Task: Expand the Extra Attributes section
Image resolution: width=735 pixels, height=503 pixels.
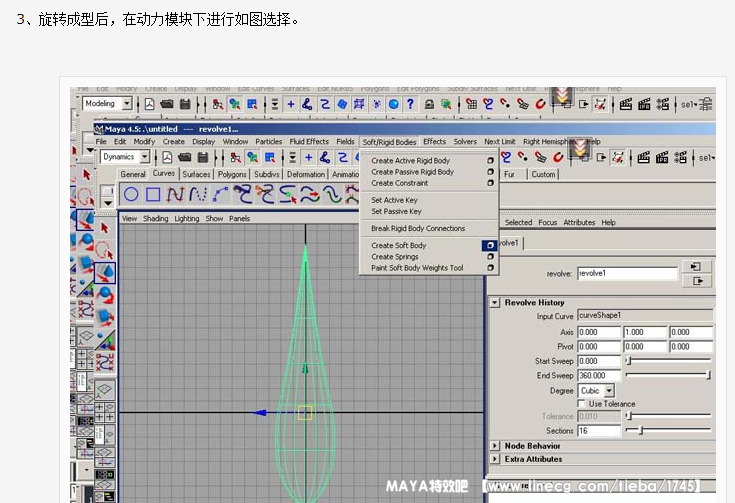Action: tap(494, 459)
